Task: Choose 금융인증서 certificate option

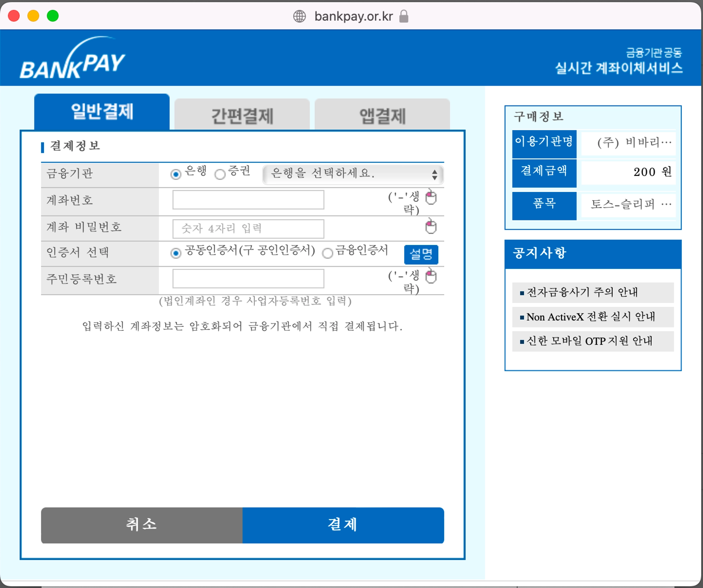Action: [x=328, y=253]
